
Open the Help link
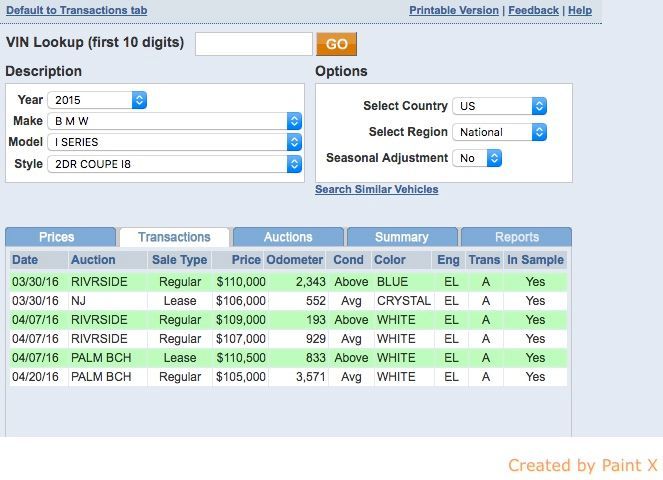[580, 10]
